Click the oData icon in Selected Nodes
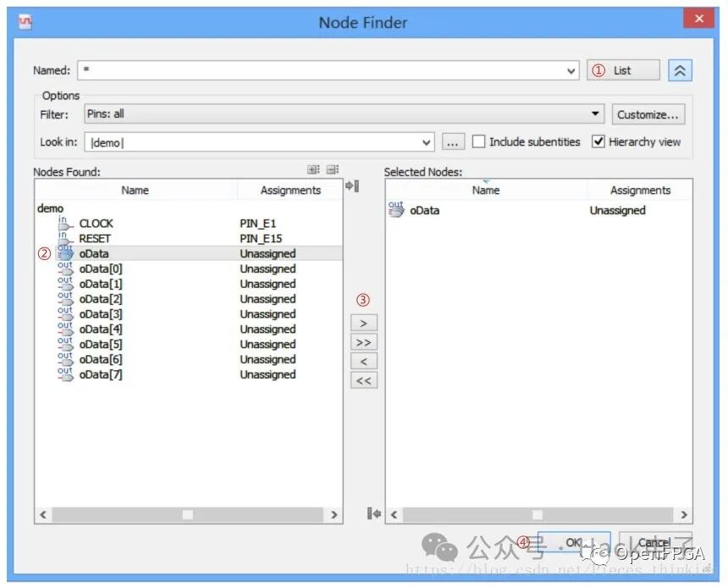The height and width of the screenshot is (587, 728). pyautogui.click(x=395, y=209)
